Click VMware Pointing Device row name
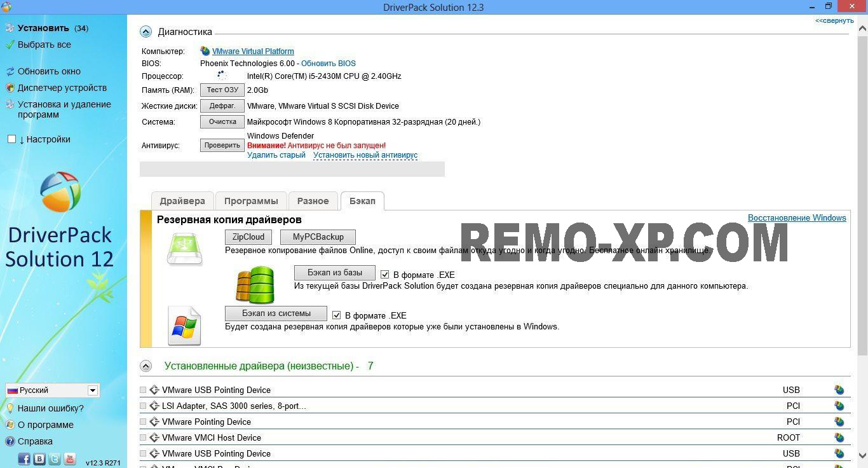The image size is (868, 468). (x=207, y=422)
